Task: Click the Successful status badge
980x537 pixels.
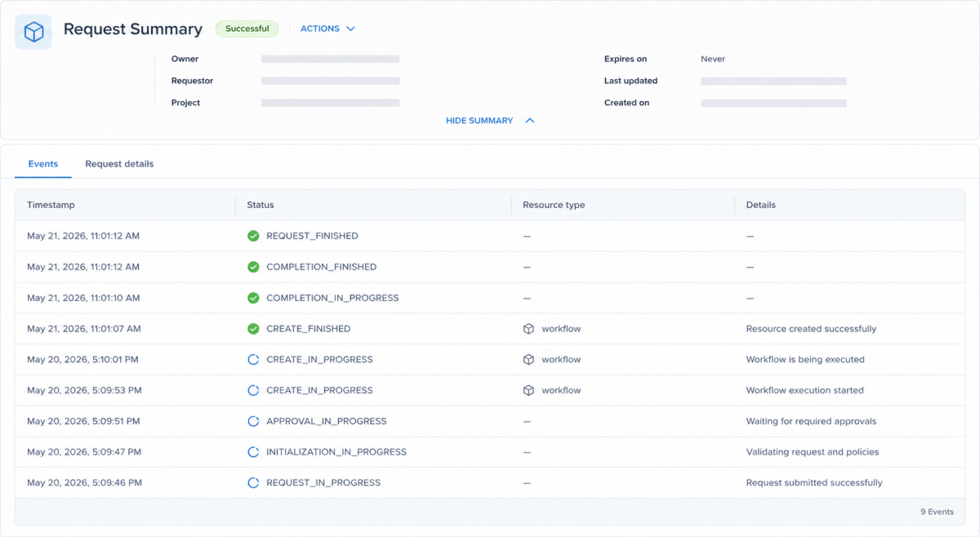Action: point(247,29)
